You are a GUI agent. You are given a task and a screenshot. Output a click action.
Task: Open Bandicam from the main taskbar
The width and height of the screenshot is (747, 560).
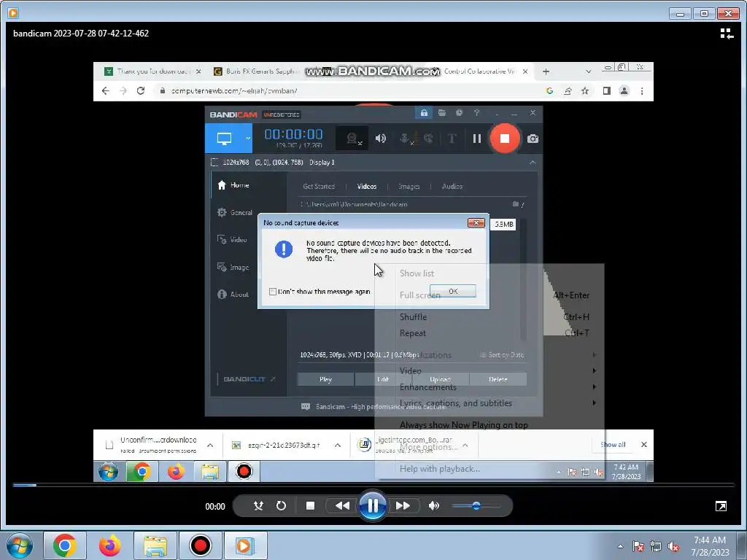201,545
